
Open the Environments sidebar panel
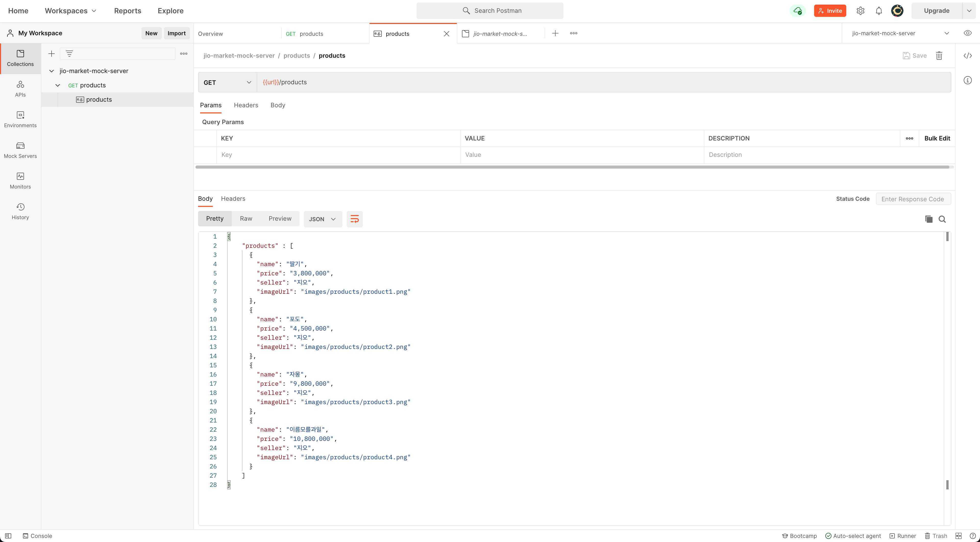click(x=20, y=120)
